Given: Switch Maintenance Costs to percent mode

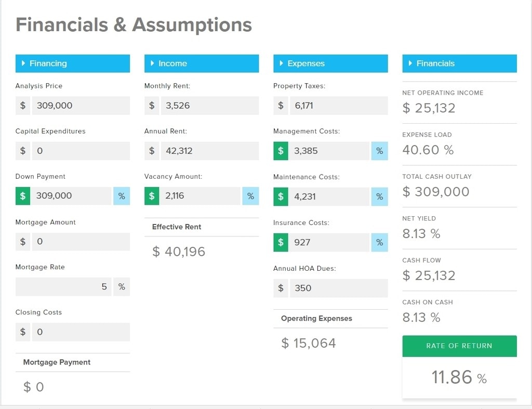Looking at the screenshot, I should click(x=379, y=196).
